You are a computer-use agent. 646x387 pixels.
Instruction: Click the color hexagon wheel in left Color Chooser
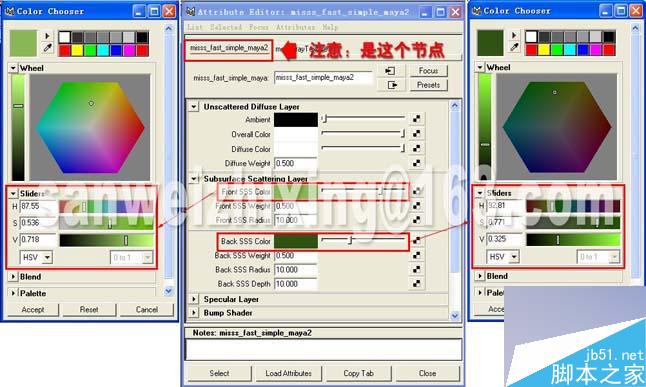pyautogui.click(x=90, y=127)
